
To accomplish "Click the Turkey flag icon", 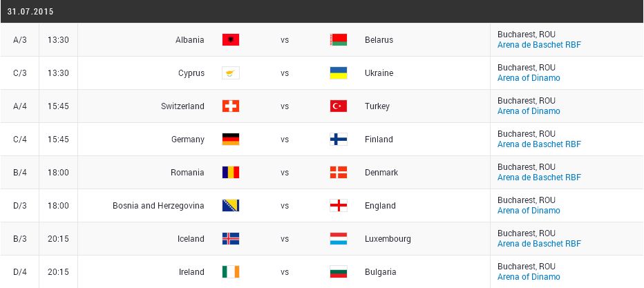I will 339,106.
